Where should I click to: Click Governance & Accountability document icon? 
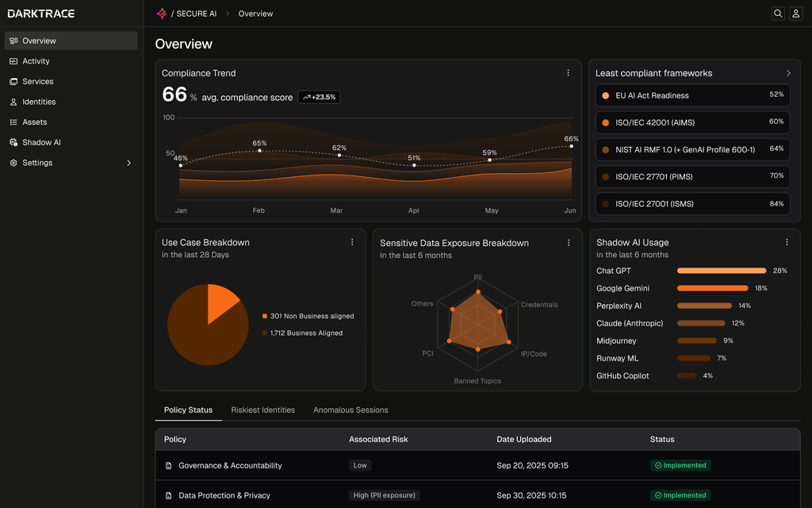pos(168,465)
